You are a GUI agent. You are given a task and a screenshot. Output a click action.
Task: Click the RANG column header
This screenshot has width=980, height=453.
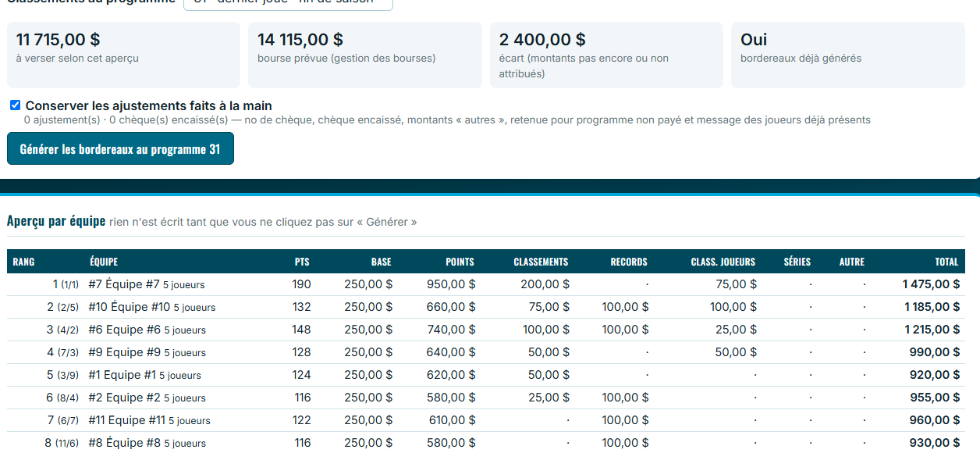pos(23,262)
